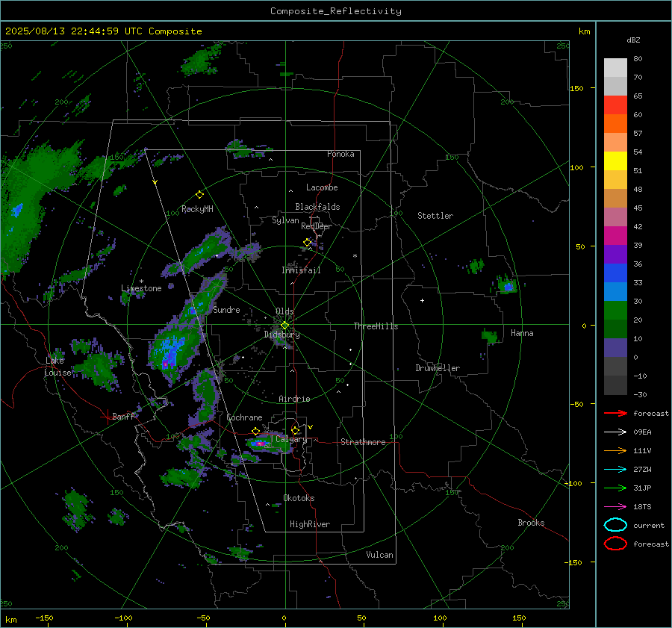The height and width of the screenshot is (628, 672).
Task: Click the right axis -100 tick label
Action: (x=575, y=483)
